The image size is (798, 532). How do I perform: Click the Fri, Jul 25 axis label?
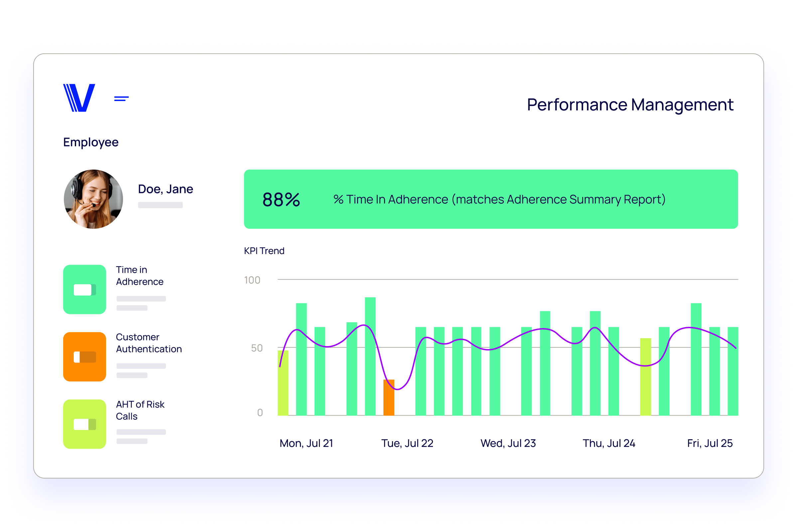point(710,443)
